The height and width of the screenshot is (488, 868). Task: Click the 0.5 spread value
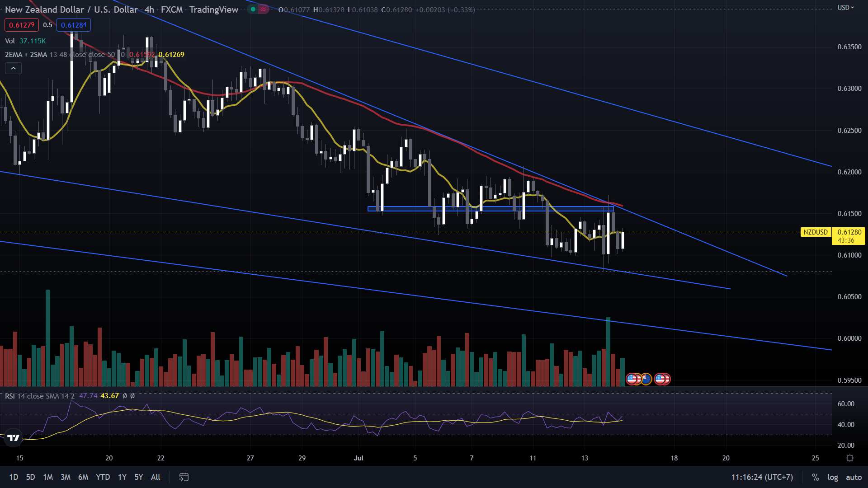pos(47,25)
